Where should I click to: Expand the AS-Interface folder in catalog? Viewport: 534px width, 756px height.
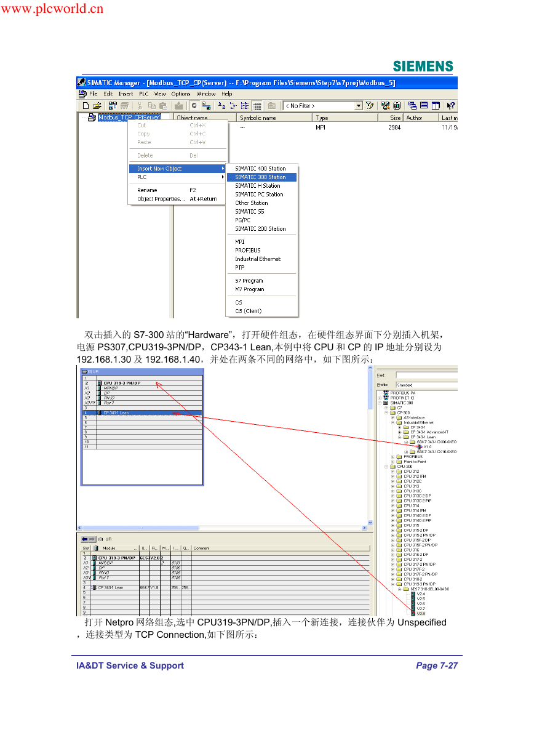click(393, 417)
